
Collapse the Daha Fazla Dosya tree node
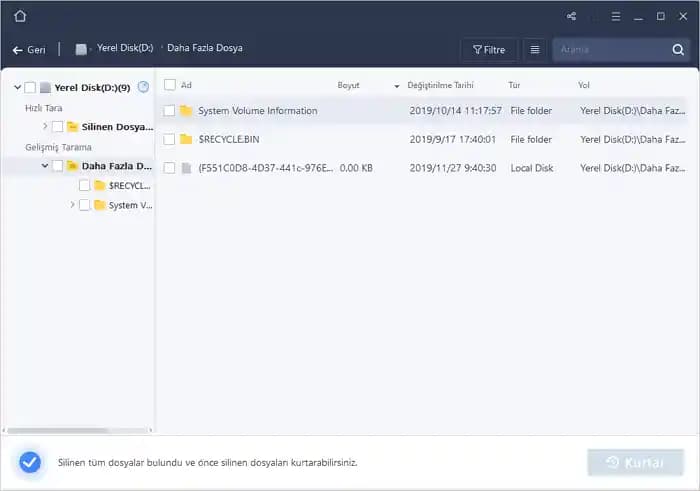45,166
